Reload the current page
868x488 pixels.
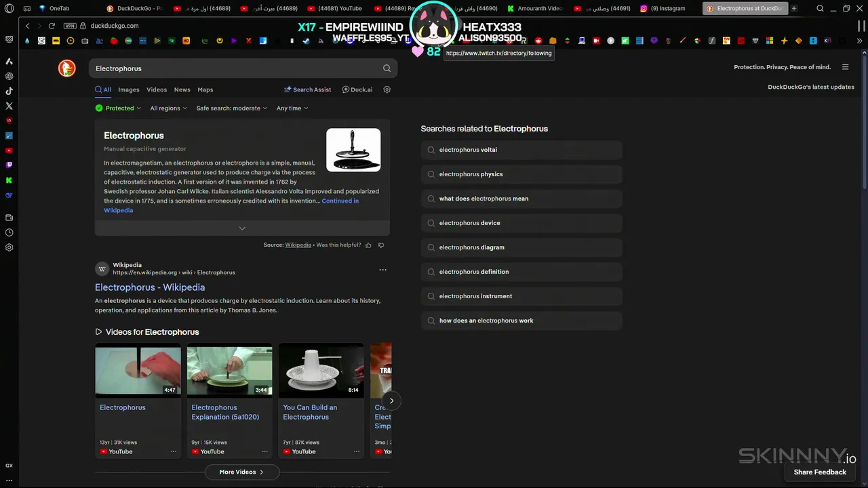(x=52, y=26)
